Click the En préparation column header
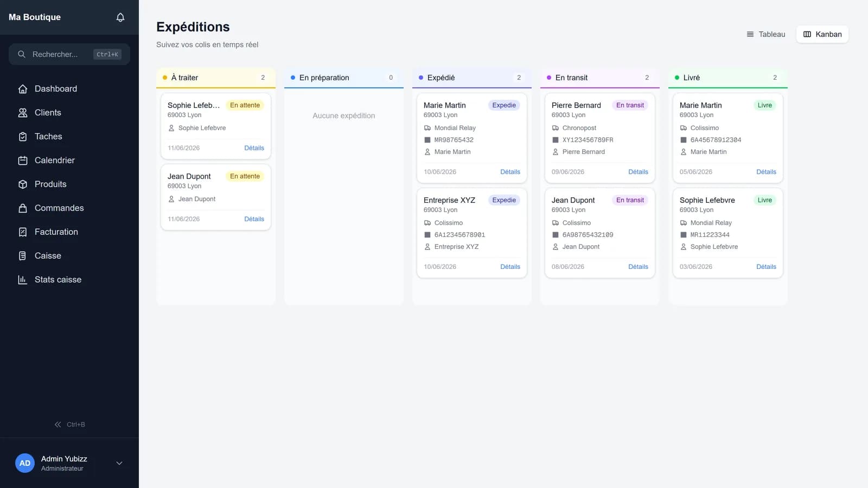 344,78
